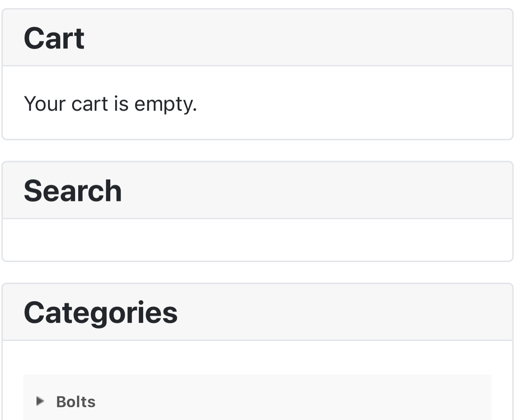Click the divider line beneath the Search heading
515x420 pixels.
point(257,219)
